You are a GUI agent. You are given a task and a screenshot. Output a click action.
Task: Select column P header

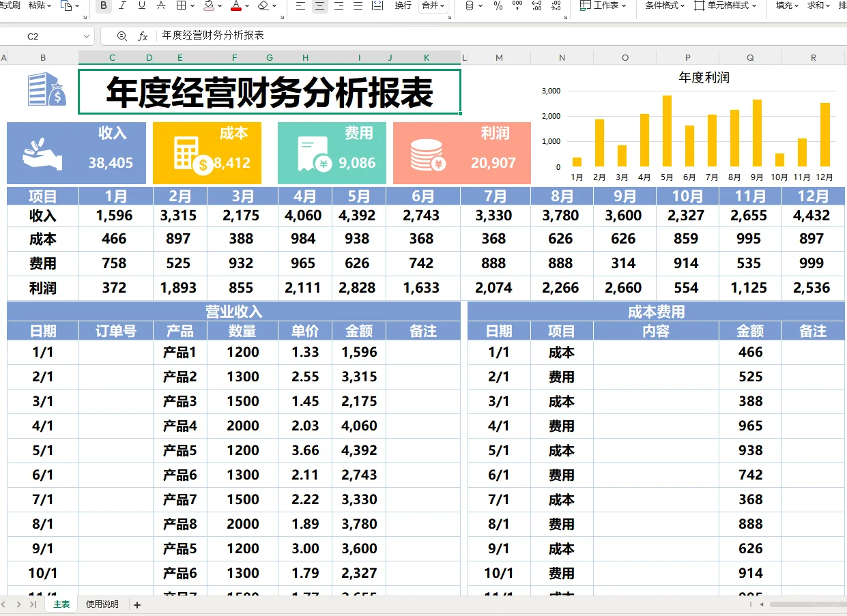coord(687,58)
